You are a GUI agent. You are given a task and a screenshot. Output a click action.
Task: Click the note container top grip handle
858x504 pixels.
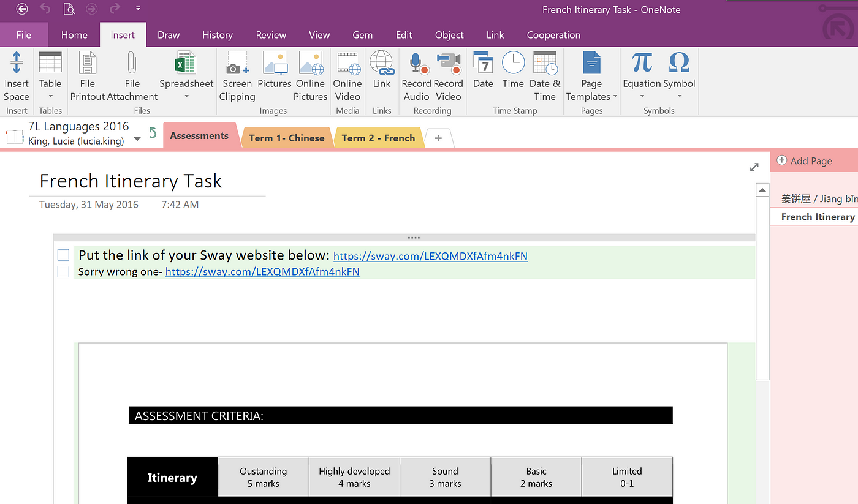click(414, 237)
